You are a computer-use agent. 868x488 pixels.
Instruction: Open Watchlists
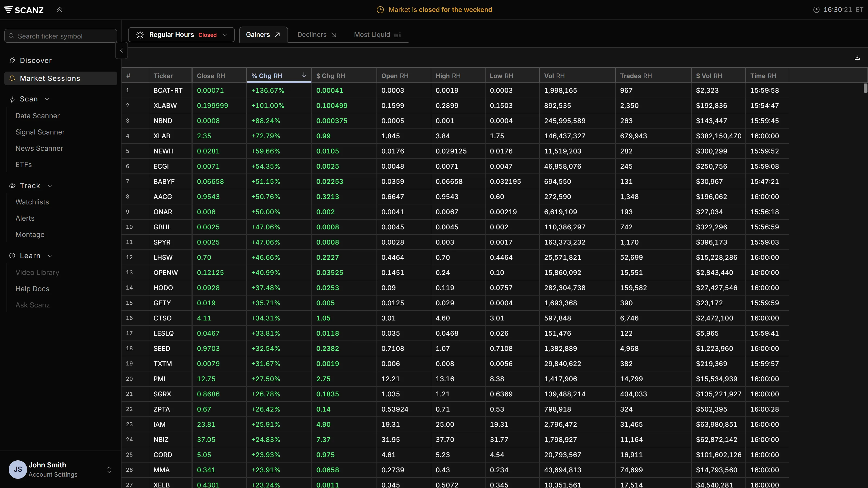[x=32, y=202]
